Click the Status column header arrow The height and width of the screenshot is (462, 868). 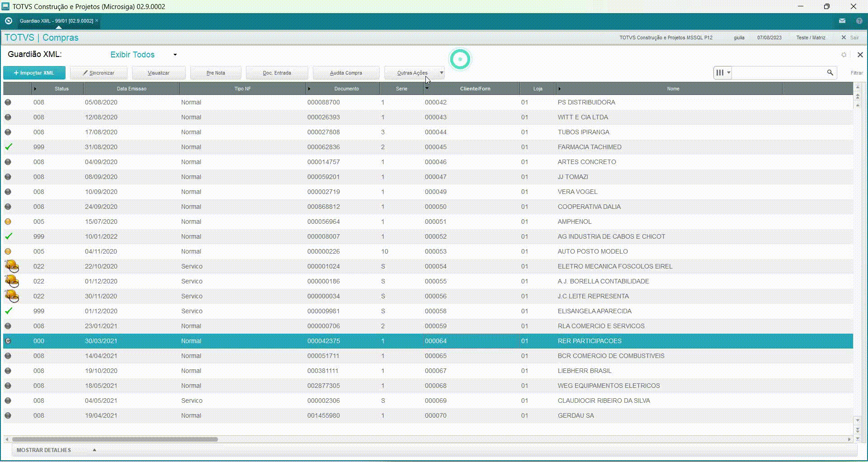pyautogui.click(x=35, y=89)
